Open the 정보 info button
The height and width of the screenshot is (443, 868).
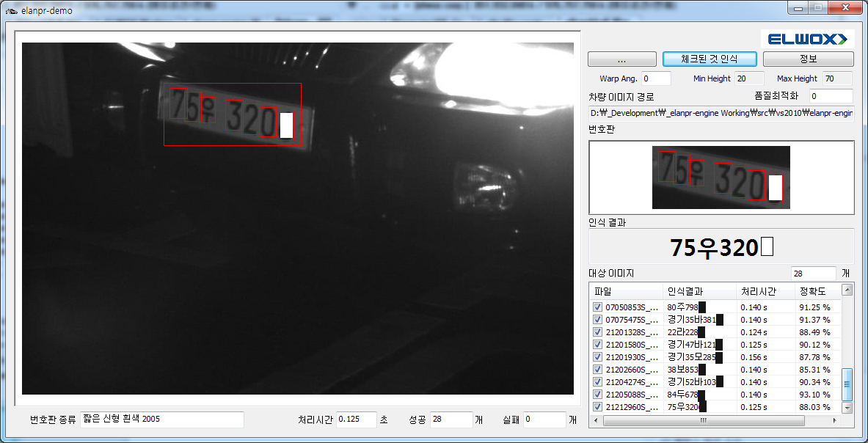(808, 59)
